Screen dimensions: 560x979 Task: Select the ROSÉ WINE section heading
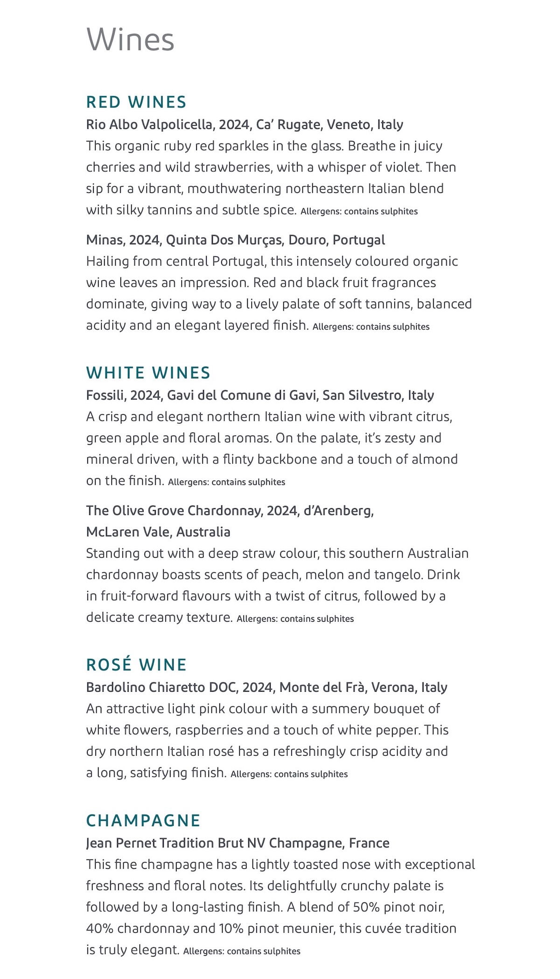pyautogui.click(x=136, y=665)
